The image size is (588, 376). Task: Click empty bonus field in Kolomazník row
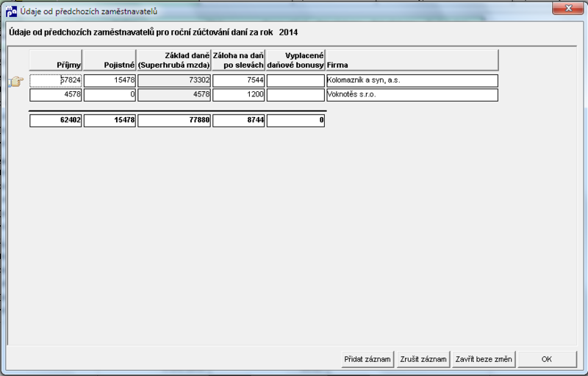click(x=295, y=80)
